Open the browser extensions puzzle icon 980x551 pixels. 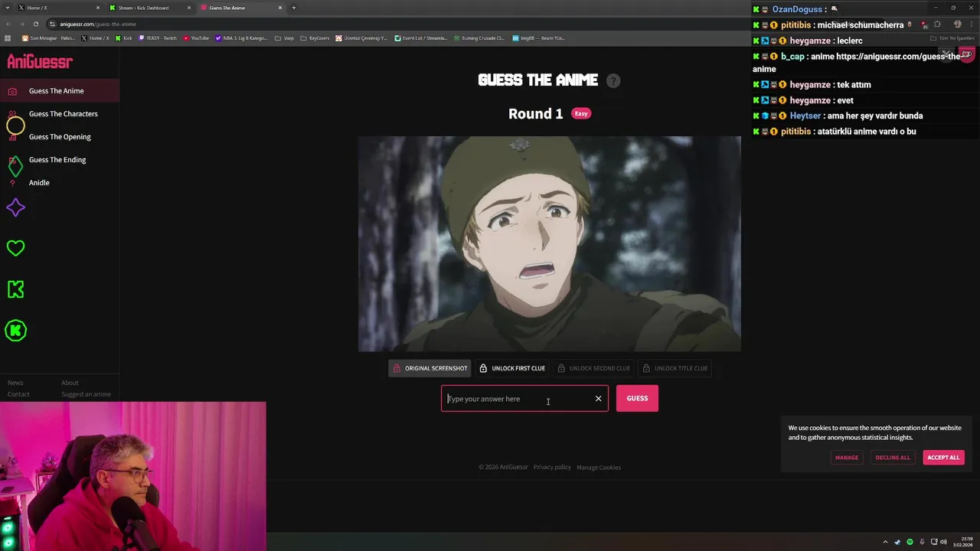tap(937, 24)
